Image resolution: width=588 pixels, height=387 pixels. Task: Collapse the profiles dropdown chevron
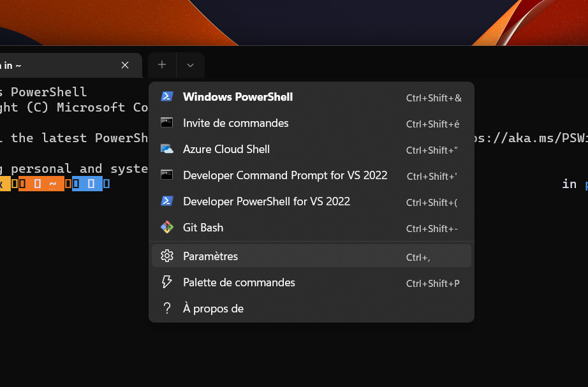pos(190,65)
